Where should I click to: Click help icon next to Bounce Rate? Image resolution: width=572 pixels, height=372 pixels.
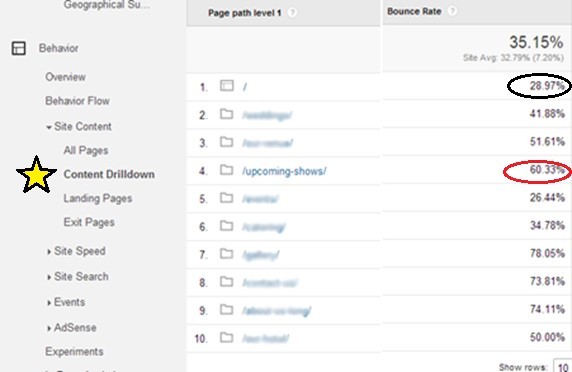[452, 11]
